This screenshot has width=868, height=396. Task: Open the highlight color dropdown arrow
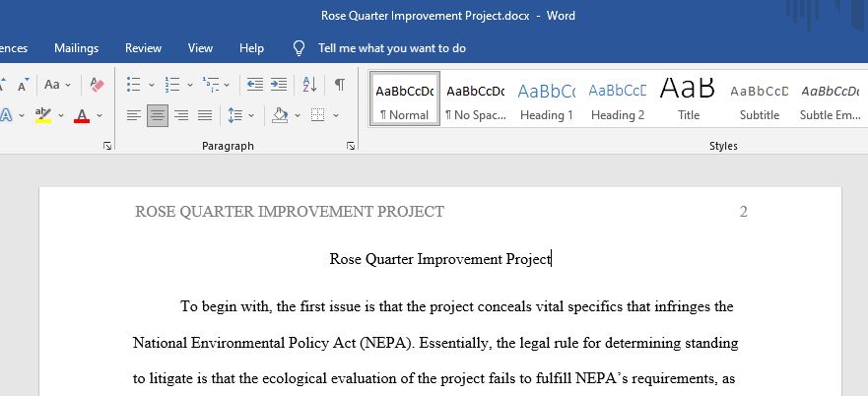click(61, 116)
